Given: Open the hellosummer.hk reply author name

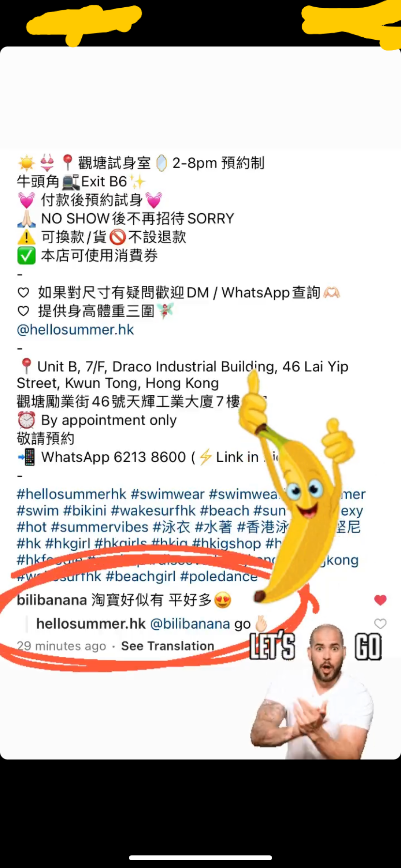Looking at the screenshot, I should [91, 624].
